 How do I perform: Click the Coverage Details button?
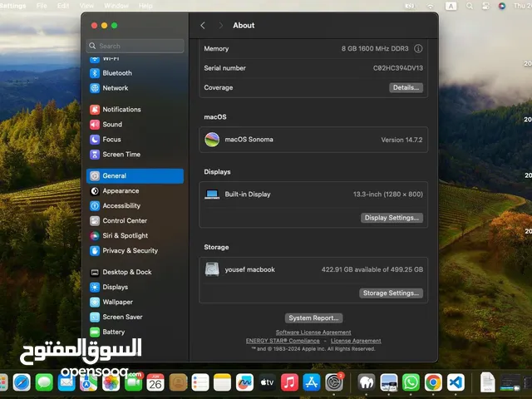pos(406,87)
